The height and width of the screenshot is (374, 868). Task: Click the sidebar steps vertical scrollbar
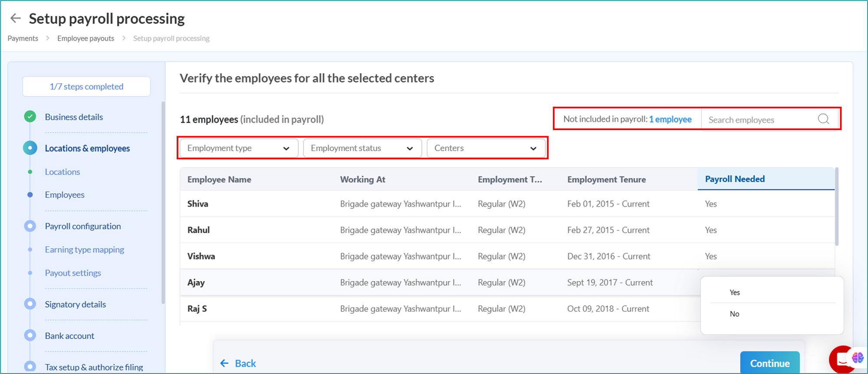coord(163,203)
